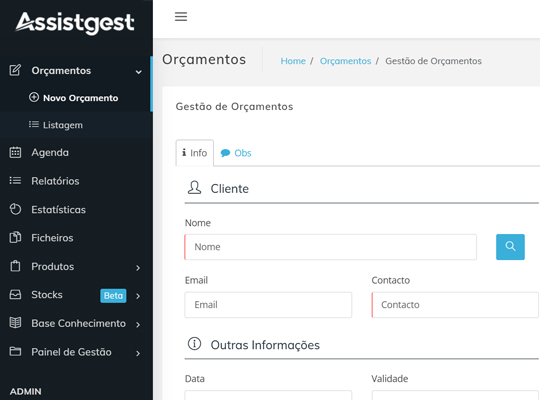
Task: Expand the Stocks submenu arrow
Action: [x=138, y=296]
